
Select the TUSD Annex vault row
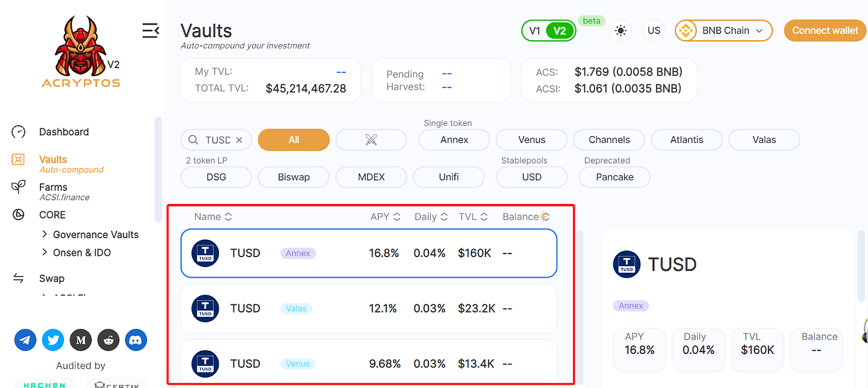(x=369, y=254)
